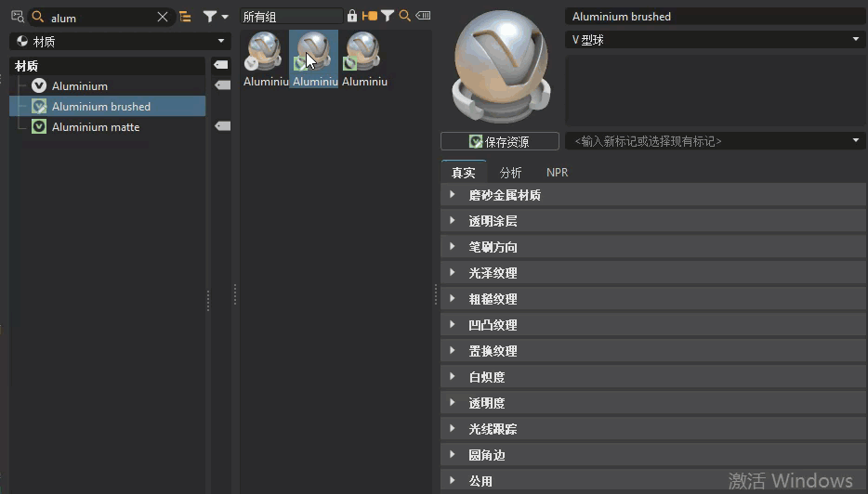This screenshot has width=868, height=494.
Task: Select the Aluminium brushed tree row
Action: click(x=108, y=106)
